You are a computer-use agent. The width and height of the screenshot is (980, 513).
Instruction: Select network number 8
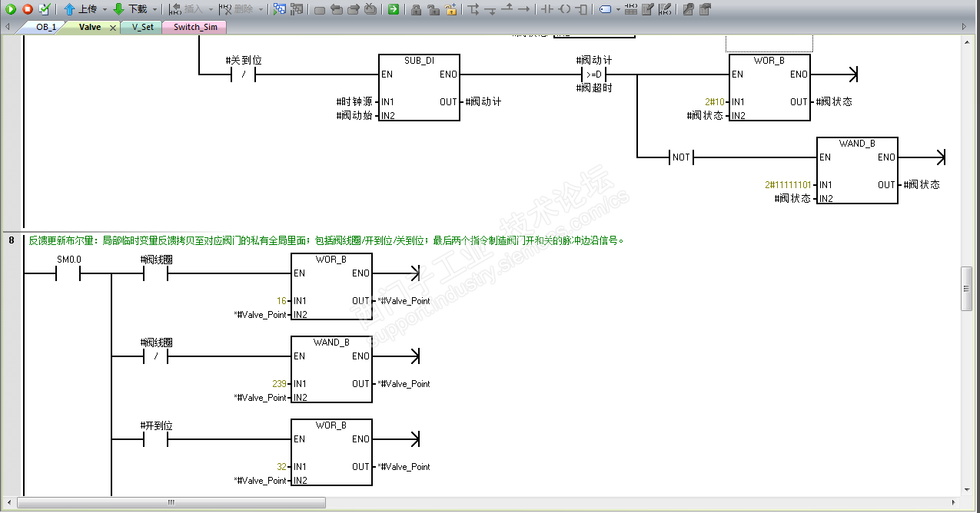pos(12,240)
